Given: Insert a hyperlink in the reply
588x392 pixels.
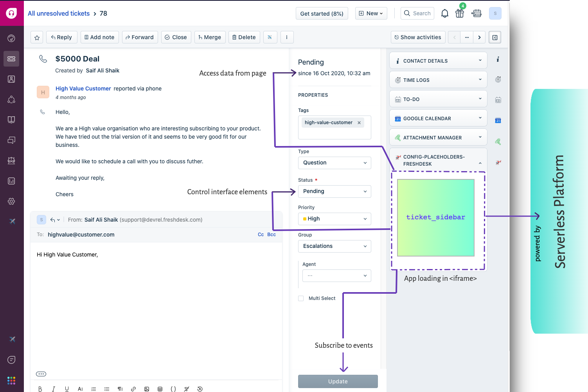Looking at the screenshot, I should (x=133, y=388).
